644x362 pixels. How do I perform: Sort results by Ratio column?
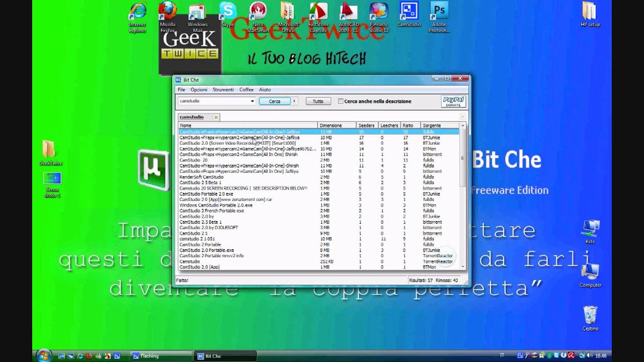tap(411, 125)
